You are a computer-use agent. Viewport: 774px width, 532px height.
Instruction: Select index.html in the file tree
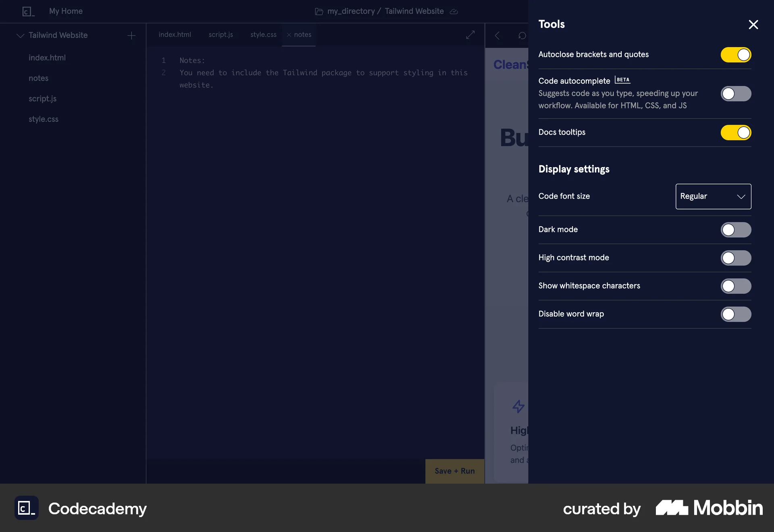[x=47, y=58]
